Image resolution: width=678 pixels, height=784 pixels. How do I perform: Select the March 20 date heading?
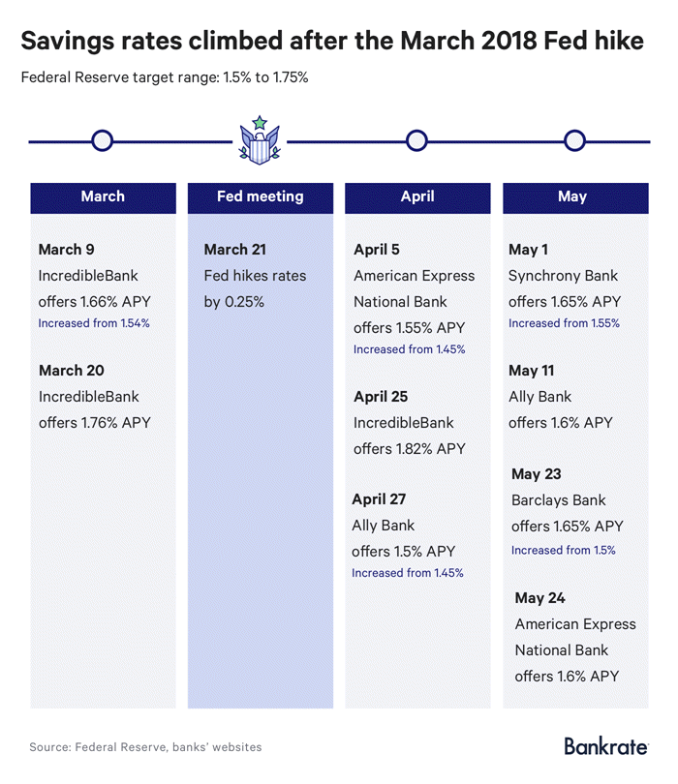coord(72,371)
